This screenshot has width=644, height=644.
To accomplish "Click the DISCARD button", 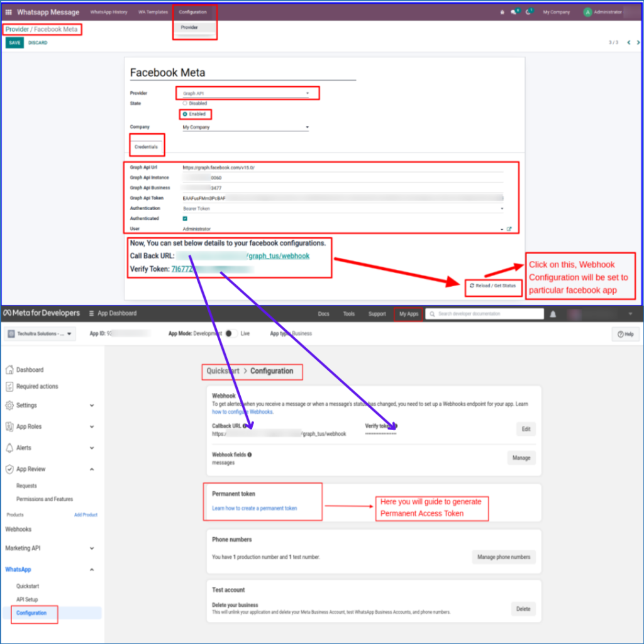I will 38,43.
